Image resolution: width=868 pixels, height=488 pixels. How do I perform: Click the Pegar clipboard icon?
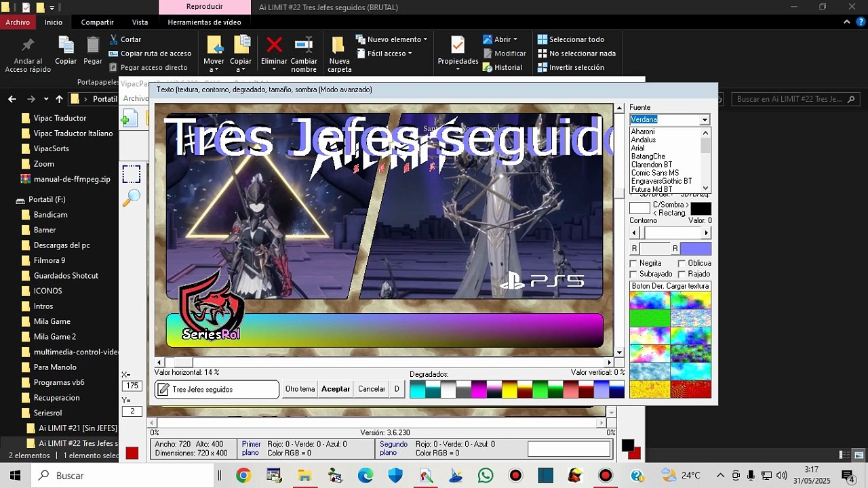pyautogui.click(x=93, y=45)
